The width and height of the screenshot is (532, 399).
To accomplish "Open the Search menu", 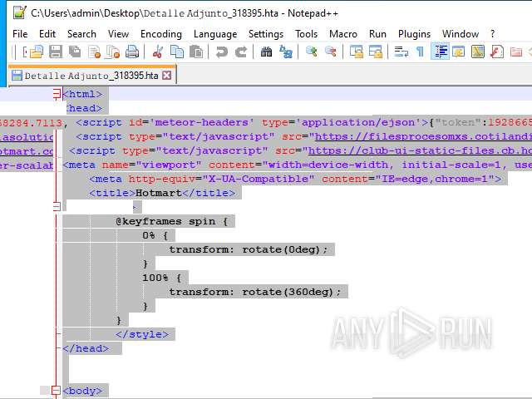I will pos(81,34).
